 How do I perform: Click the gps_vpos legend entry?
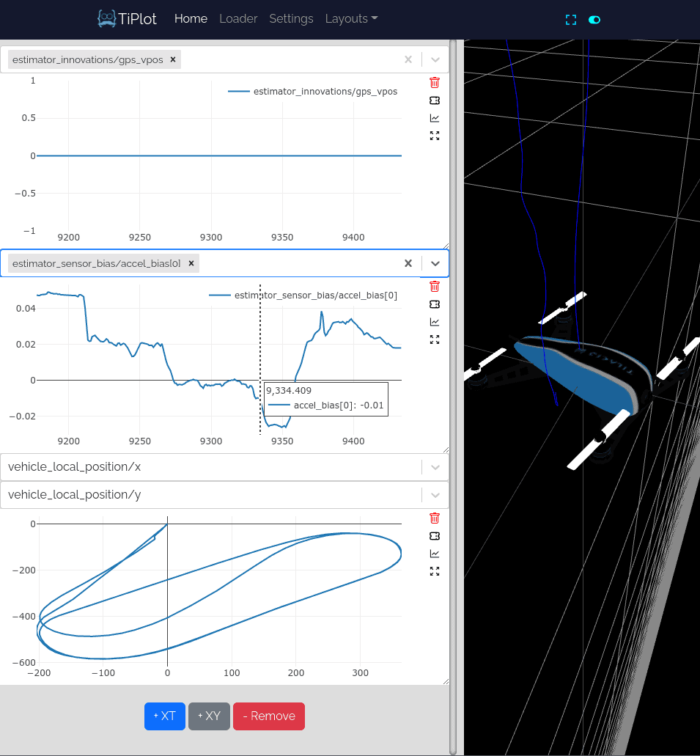[313, 92]
